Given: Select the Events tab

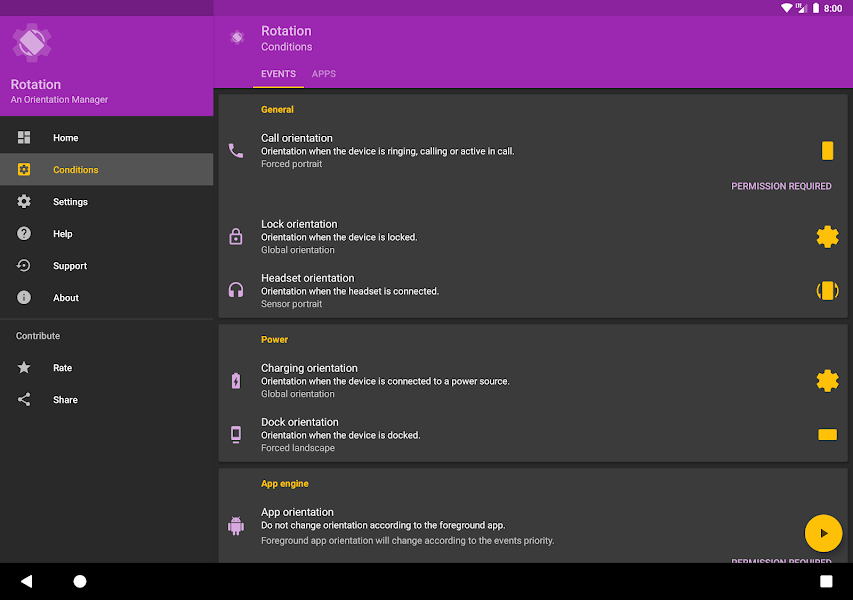Looking at the screenshot, I should 279,74.
